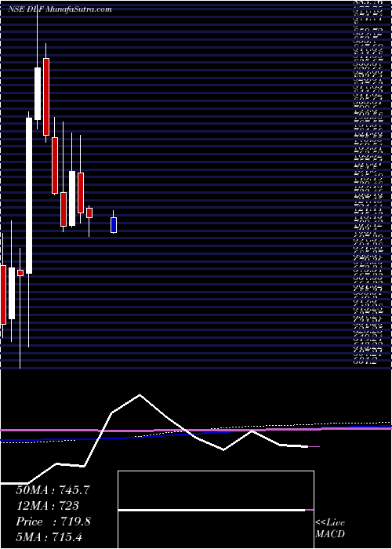The image size is (392, 549).
Task: Click the 12MA : 723 value
Action: (x=47, y=506)
